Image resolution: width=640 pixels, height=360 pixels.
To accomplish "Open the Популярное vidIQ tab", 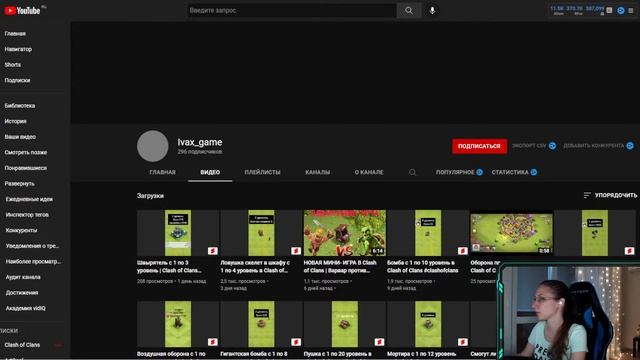I will pyautogui.click(x=459, y=172).
